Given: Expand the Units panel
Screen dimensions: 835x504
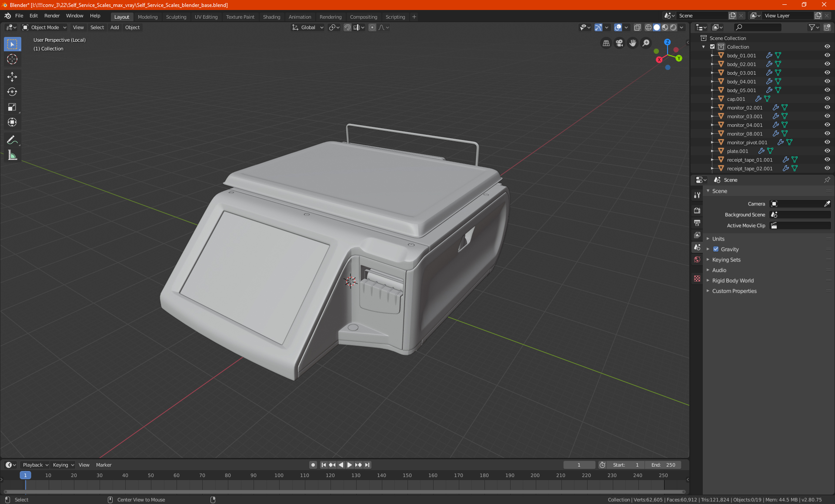Looking at the screenshot, I should [x=718, y=239].
